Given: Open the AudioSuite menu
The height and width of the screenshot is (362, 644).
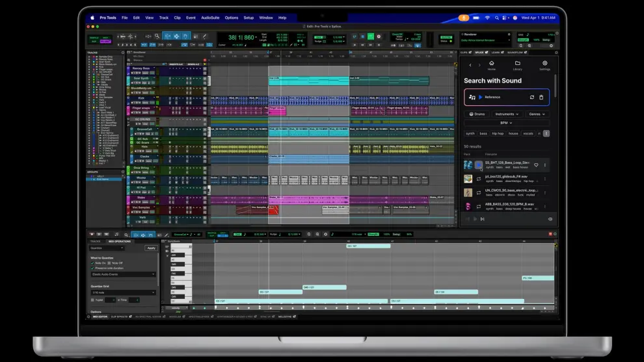Looking at the screenshot, I should coord(210,18).
